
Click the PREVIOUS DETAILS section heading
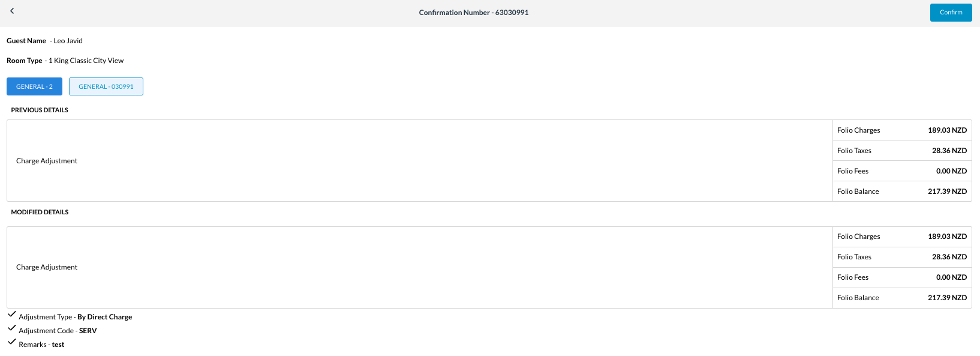(40, 110)
